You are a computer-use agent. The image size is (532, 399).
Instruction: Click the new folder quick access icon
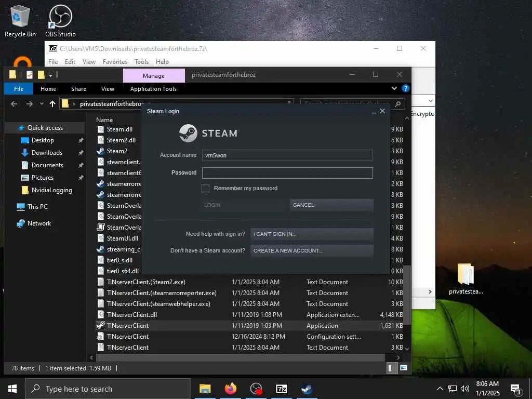[41, 75]
